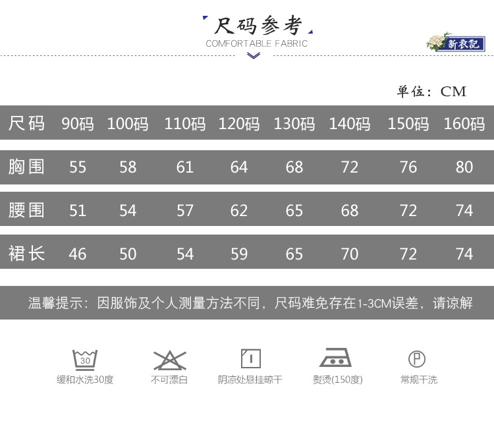494x448 pixels.
Task: Click the 130码 column header
Action: click(294, 123)
